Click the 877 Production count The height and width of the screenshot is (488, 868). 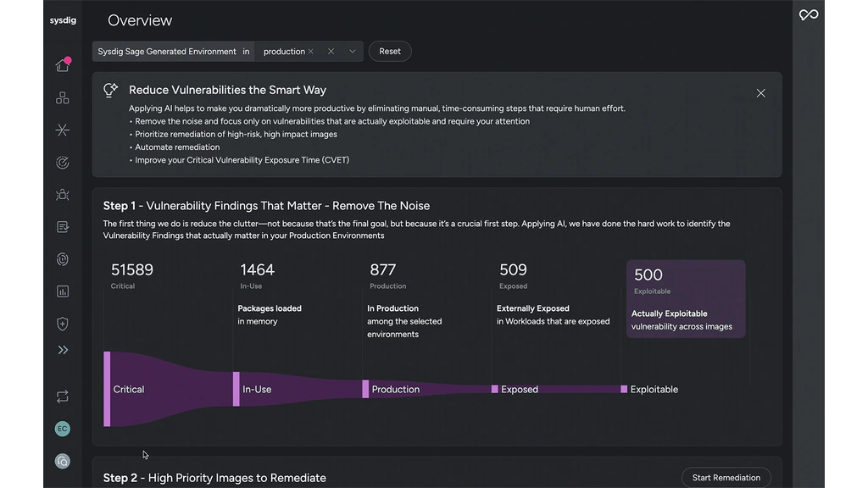tap(382, 269)
